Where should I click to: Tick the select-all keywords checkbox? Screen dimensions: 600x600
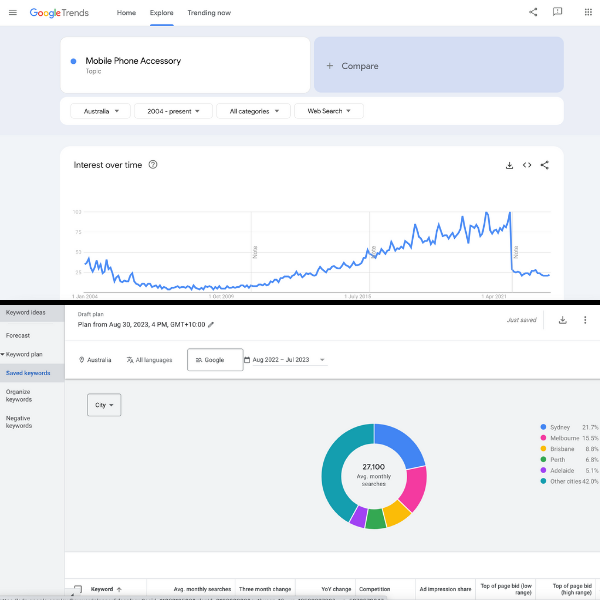click(78, 589)
